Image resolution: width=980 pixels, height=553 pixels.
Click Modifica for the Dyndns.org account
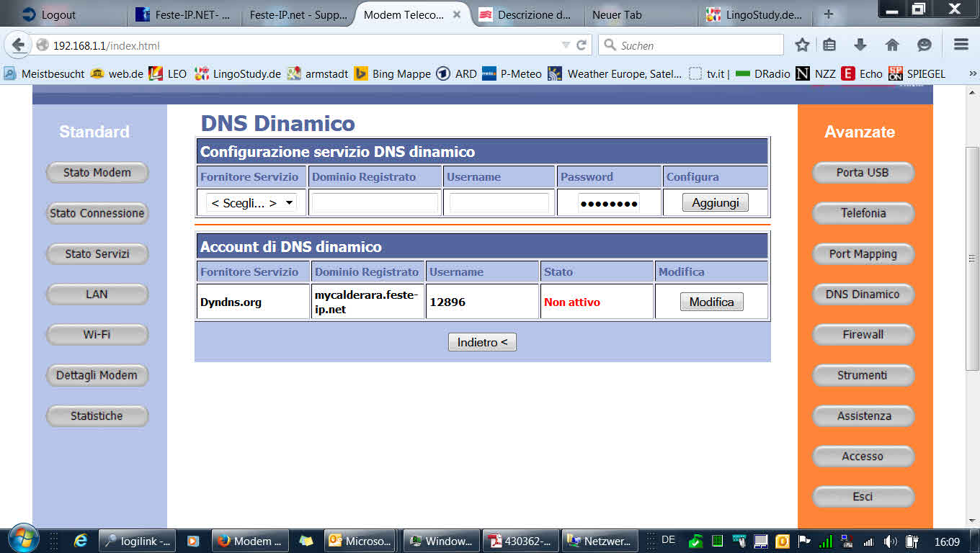tap(711, 302)
